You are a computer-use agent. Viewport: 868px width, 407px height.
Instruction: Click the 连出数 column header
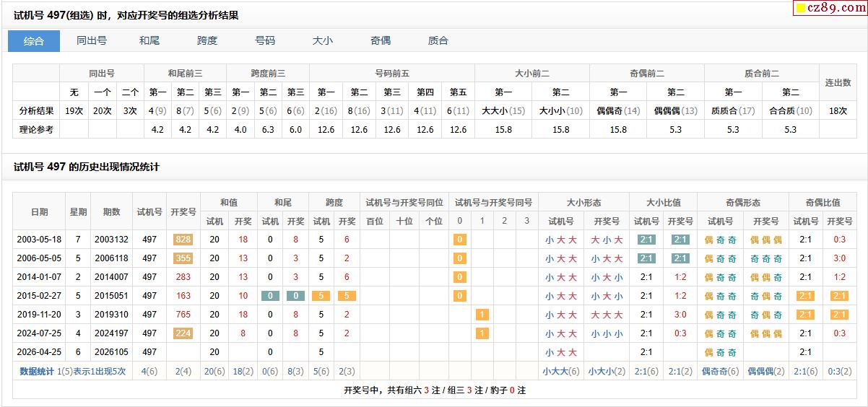pyautogui.click(x=838, y=83)
